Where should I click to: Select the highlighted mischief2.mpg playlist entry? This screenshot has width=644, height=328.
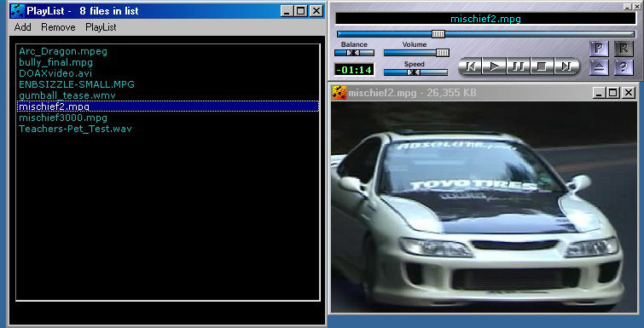click(168, 106)
